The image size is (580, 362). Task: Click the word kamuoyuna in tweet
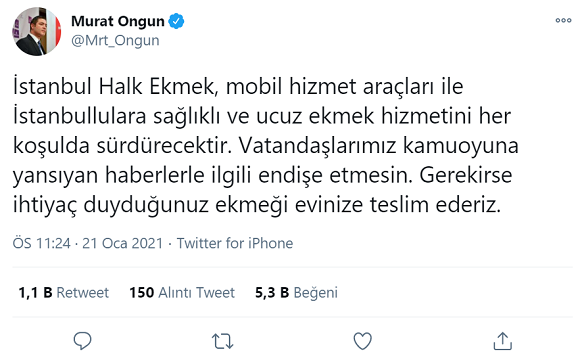461,147
